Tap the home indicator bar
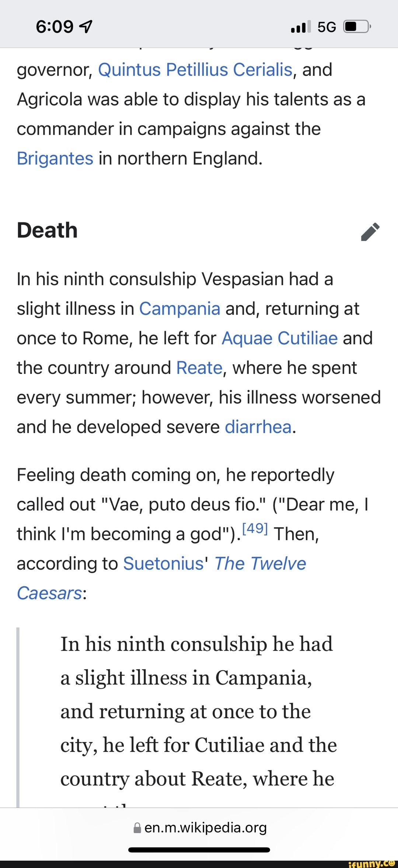 199,850
